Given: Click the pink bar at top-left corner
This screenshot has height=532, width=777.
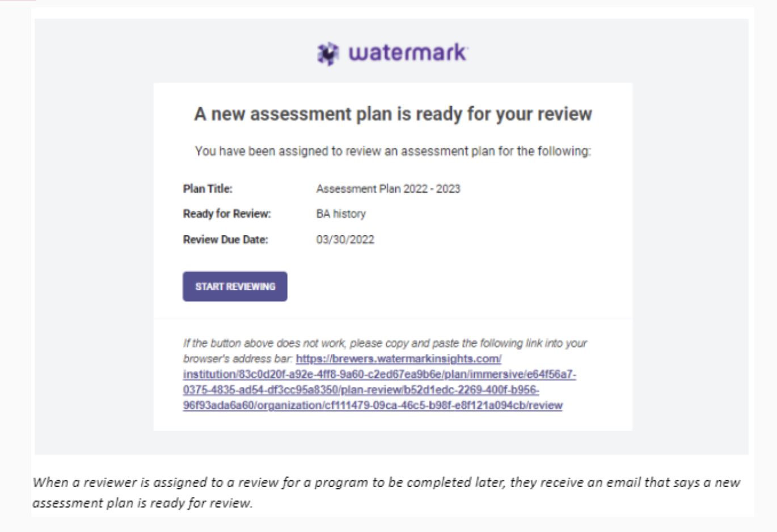Looking at the screenshot, I should tap(18, 1).
